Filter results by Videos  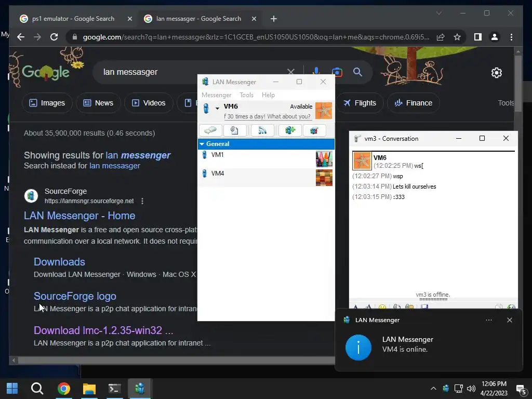(149, 103)
